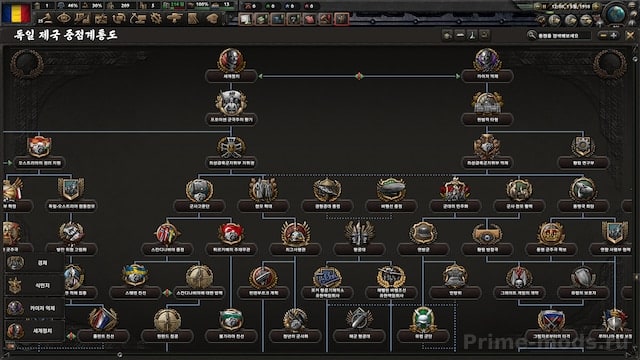Jump to 식민지 branch shortcut
This screenshot has height=360, width=640.
tap(35, 285)
